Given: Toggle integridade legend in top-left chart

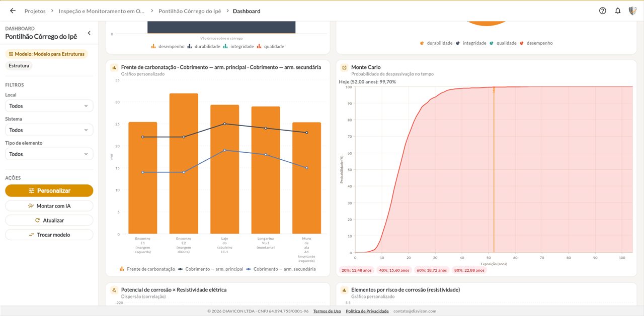Looking at the screenshot, I should 238,46.
